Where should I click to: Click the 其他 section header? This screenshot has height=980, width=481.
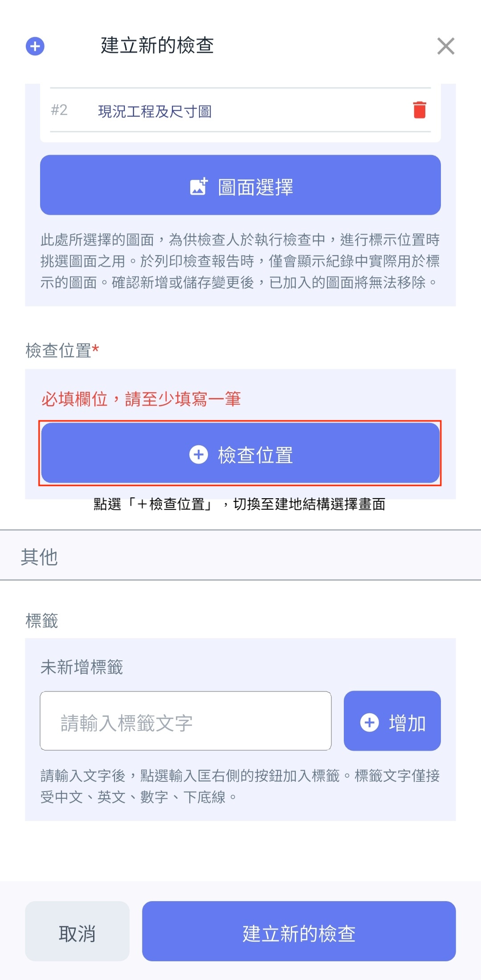pyautogui.click(x=40, y=557)
